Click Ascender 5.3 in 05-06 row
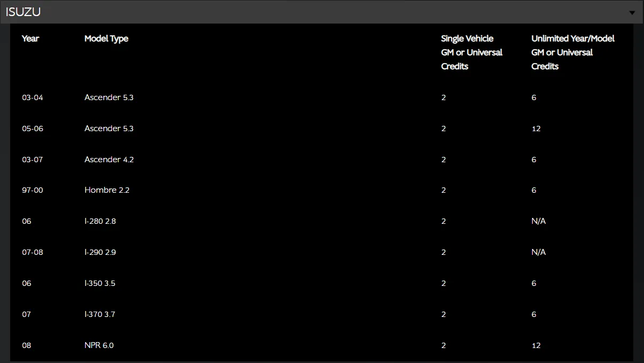This screenshot has height=363, width=644. (109, 128)
